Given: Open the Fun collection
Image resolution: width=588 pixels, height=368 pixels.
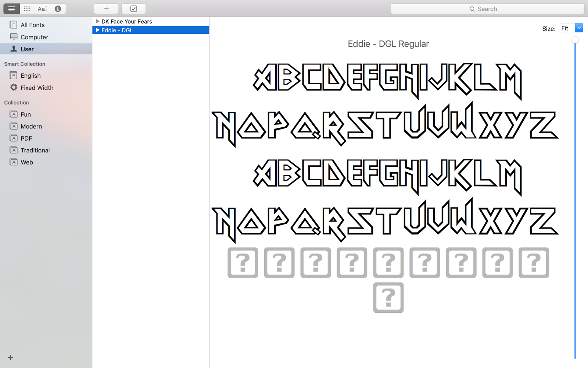Looking at the screenshot, I should tap(46, 114).
